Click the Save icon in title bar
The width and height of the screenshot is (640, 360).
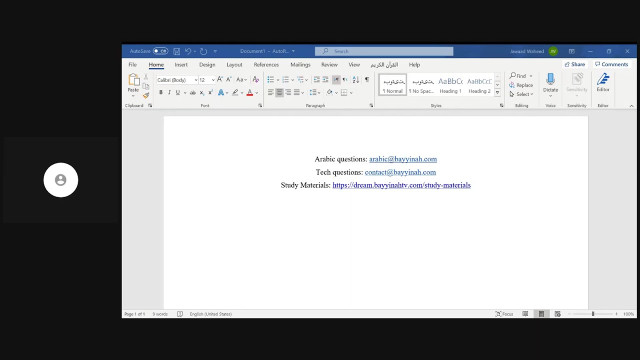(177, 51)
